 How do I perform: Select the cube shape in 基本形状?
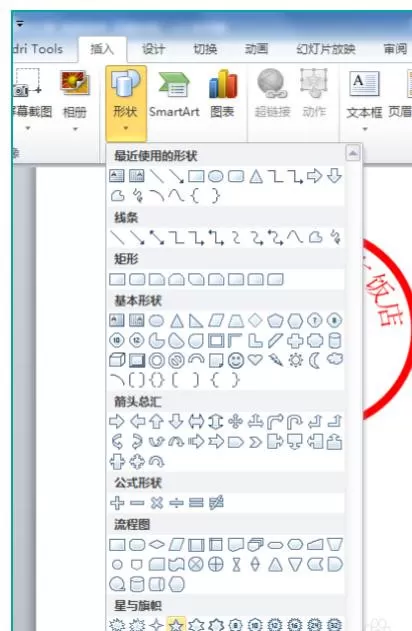[x=117, y=360]
